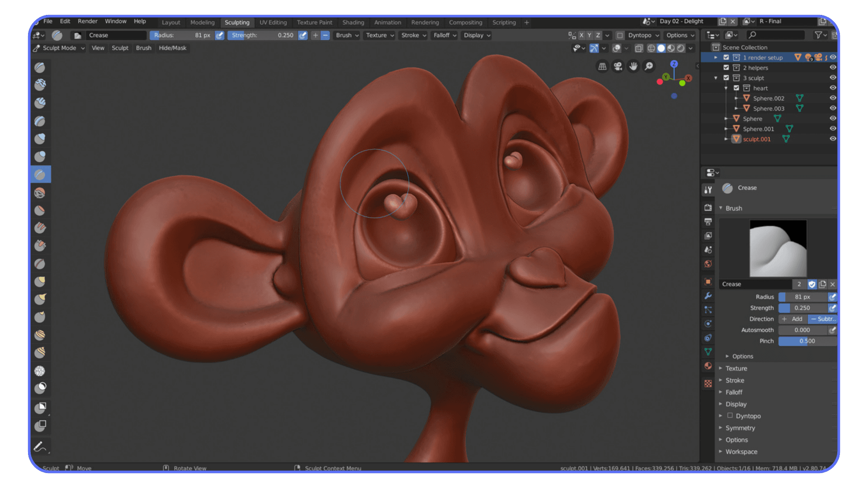The width and height of the screenshot is (868, 488).
Task: Hide the Sphere.002 object in the outliner
Action: tap(833, 98)
